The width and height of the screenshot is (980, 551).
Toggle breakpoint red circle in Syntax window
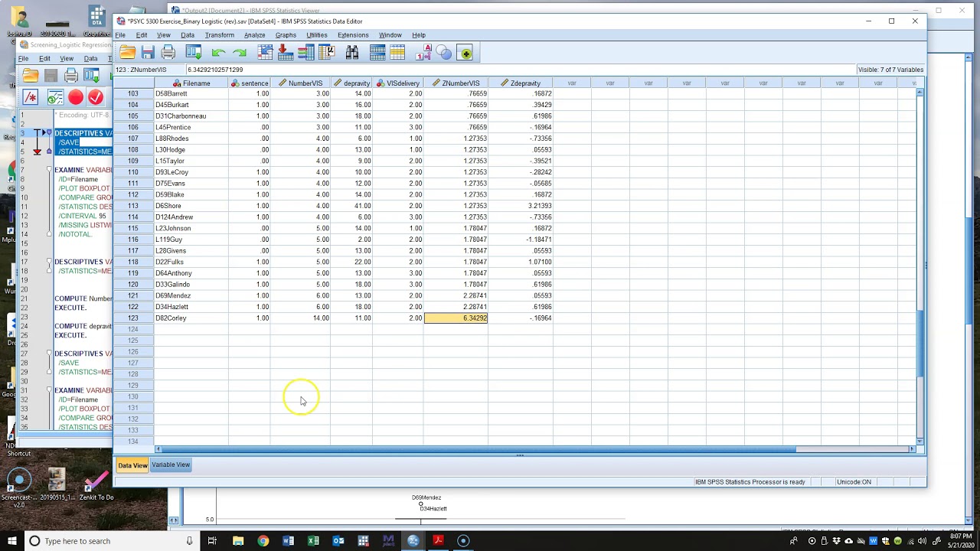75,97
